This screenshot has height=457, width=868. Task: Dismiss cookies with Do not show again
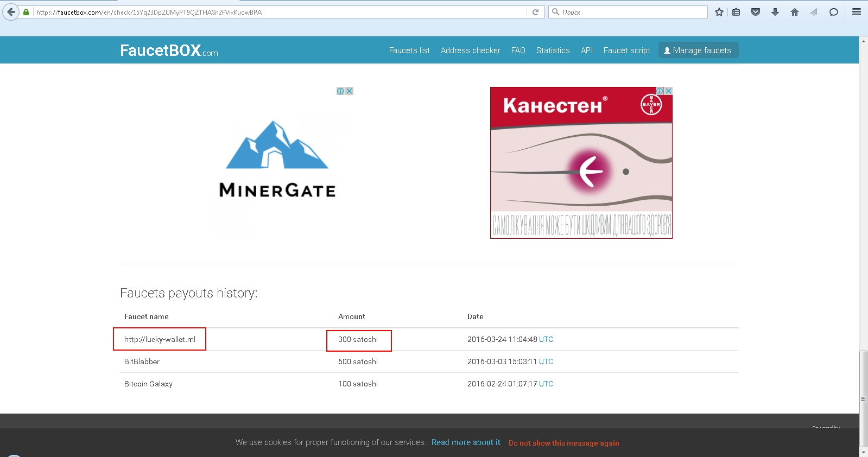563,443
